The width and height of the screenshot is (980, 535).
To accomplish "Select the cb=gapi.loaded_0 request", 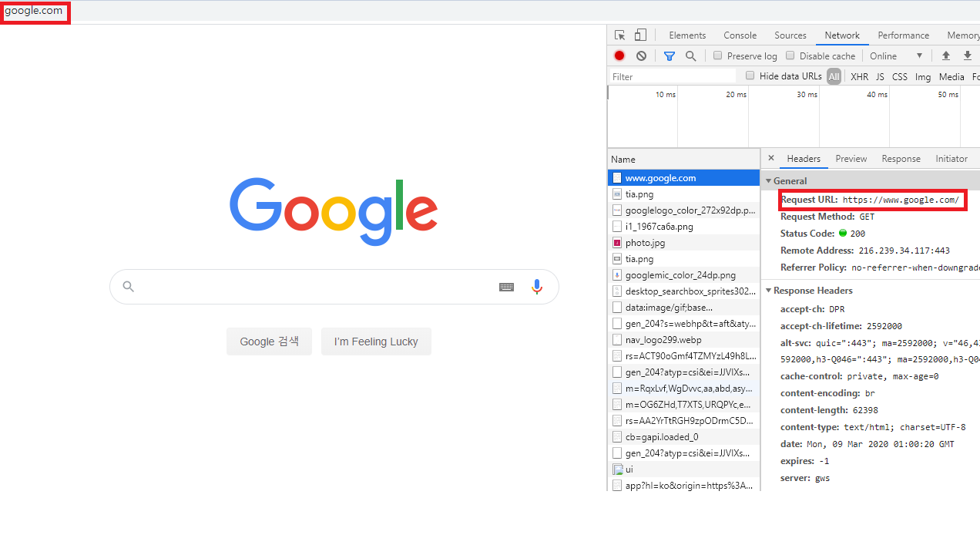I will [x=683, y=437].
